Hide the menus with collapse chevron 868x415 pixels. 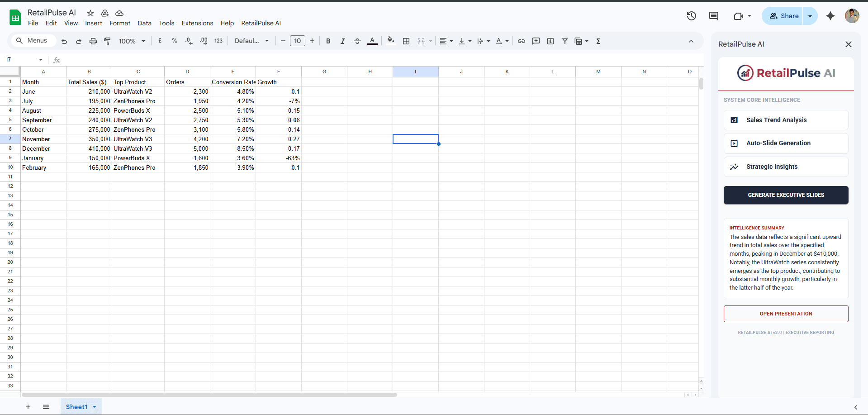(x=691, y=41)
